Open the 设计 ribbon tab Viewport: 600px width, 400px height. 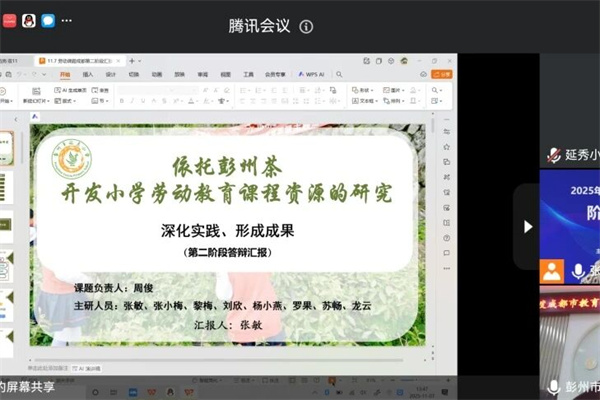[x=111, y=74]
